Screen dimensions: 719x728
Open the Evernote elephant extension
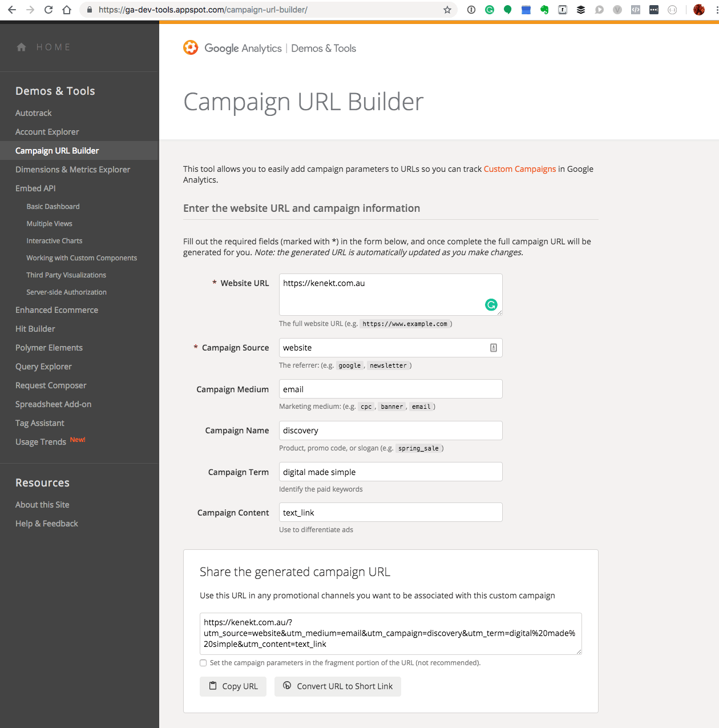point(544,10)
